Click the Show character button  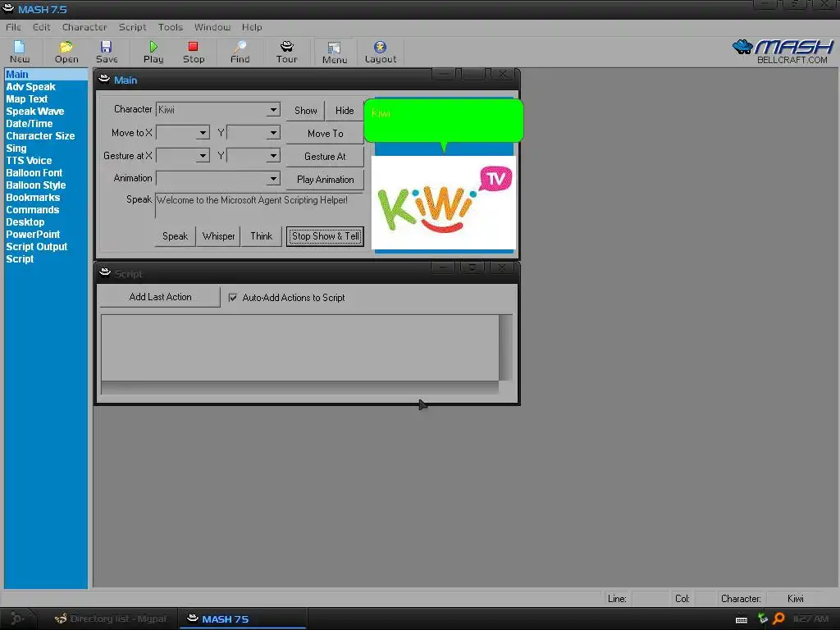(305, 111)
